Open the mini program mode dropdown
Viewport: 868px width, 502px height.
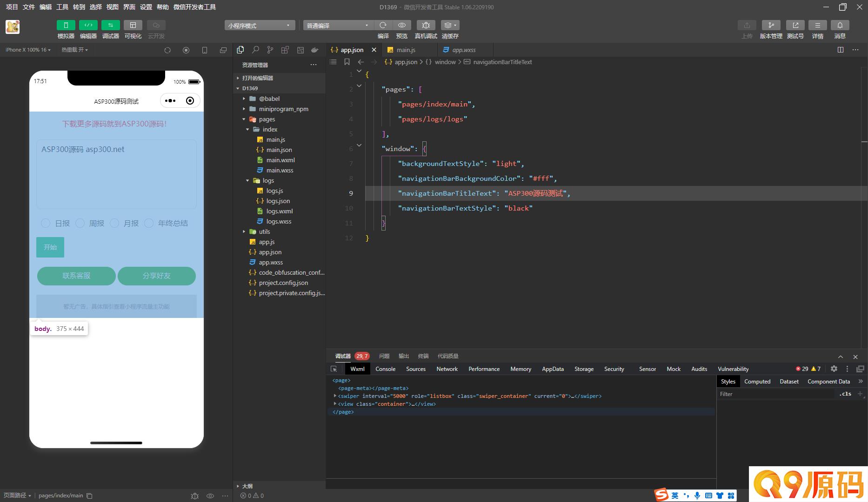click(x=260, y=26)
